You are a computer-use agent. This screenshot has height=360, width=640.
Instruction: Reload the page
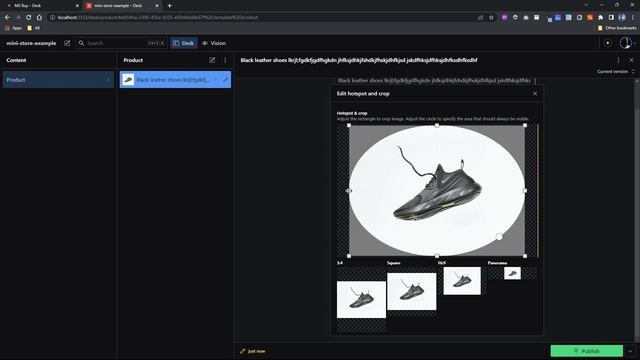[29, 18]
